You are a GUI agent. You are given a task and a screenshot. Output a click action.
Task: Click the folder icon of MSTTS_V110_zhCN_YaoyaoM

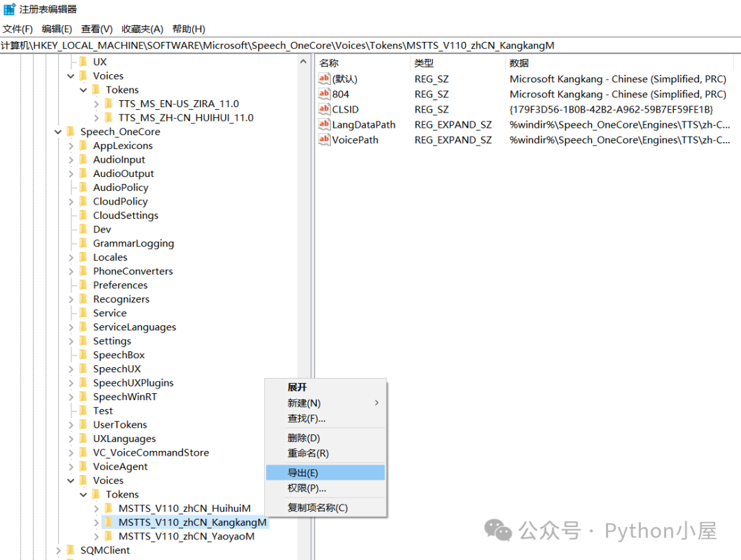coord(109,536)
